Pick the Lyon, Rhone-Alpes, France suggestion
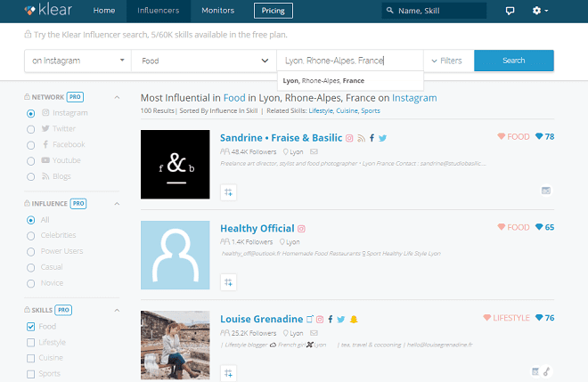The width and height of the screenshot is (588, 382). 350,81
